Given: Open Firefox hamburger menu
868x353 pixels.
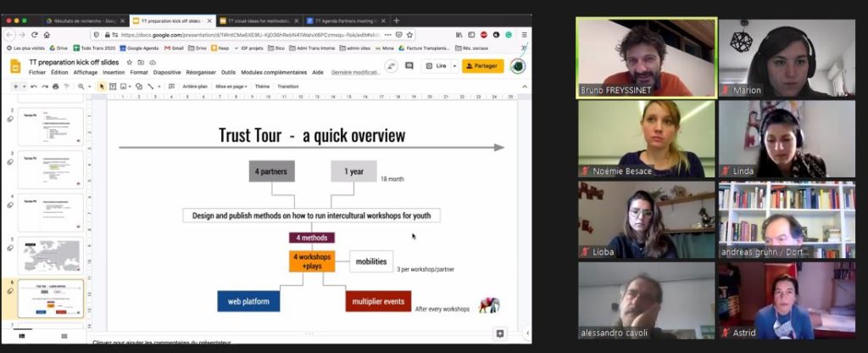Looking at the screenshot, I should click(x=524, y=34).
